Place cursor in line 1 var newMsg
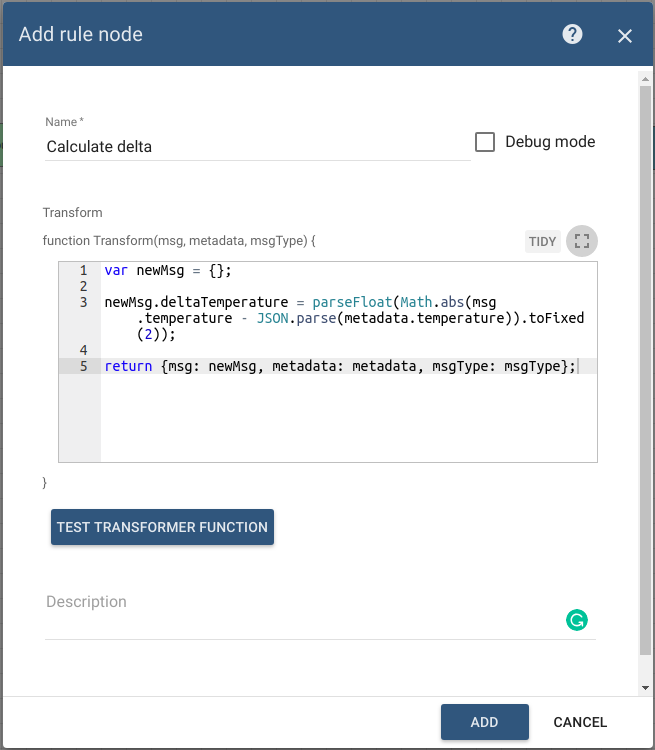 [168, 271]
